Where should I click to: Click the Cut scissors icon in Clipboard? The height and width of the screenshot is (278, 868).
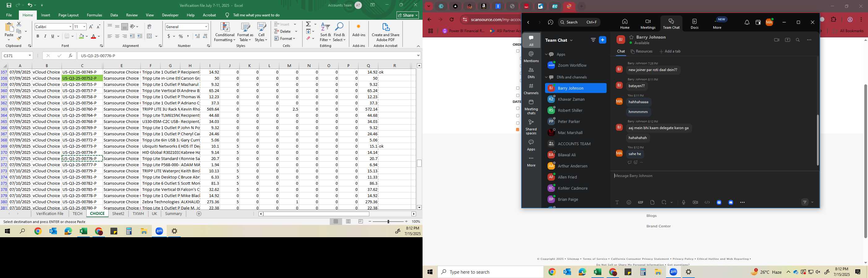(x=19, y=24)
